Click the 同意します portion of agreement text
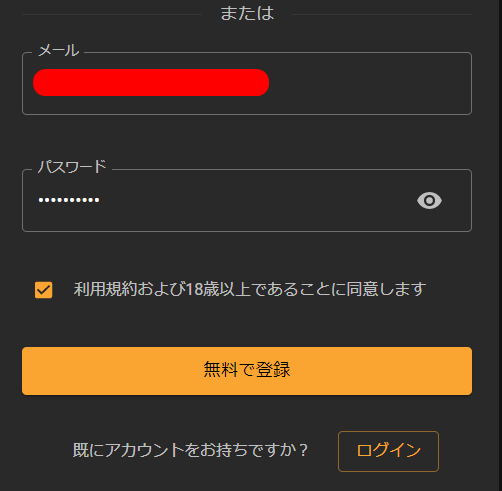Screen dimensions: 502x491 point(386,289)
